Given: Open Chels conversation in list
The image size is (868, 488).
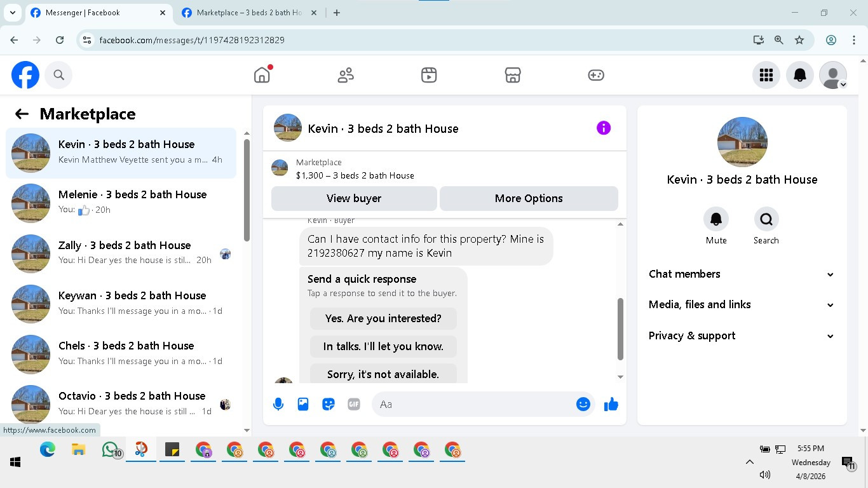Looking at the screenshot, I should (x=121, y=354).
